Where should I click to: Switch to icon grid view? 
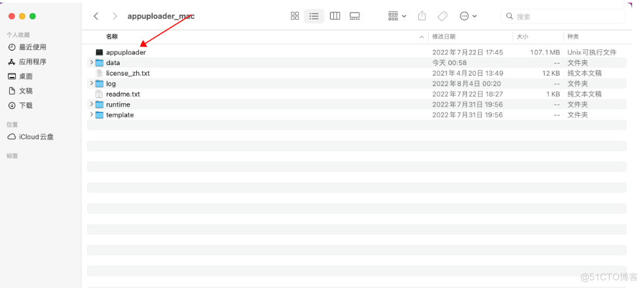coord(295,16)
